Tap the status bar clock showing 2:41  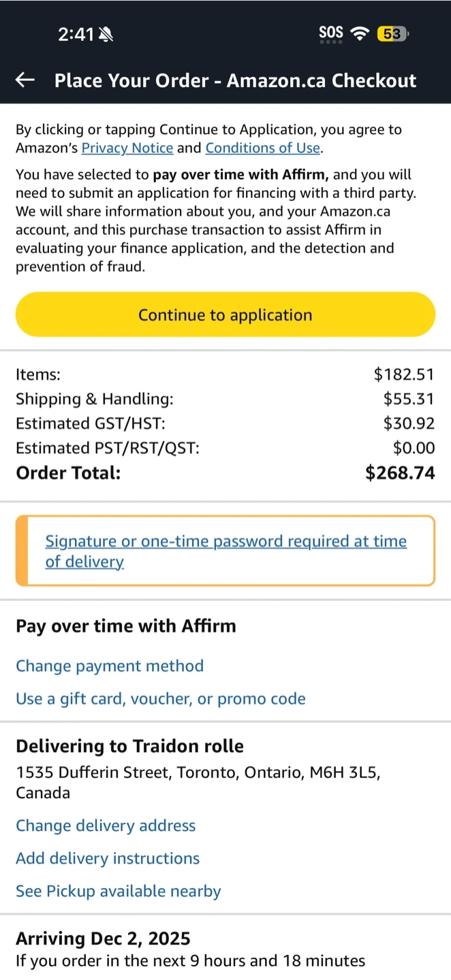pos(76,35)
